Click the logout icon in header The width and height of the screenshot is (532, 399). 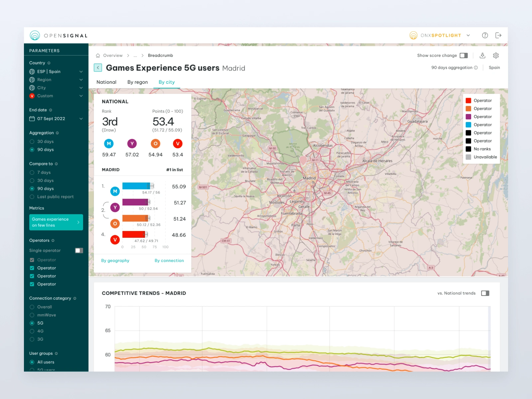[x=498, y=35]
